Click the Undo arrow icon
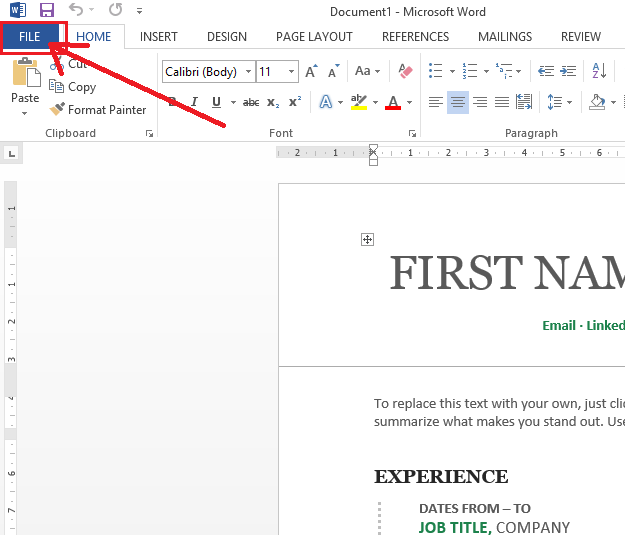Viewport: 625px width, 535px height. 76,10
